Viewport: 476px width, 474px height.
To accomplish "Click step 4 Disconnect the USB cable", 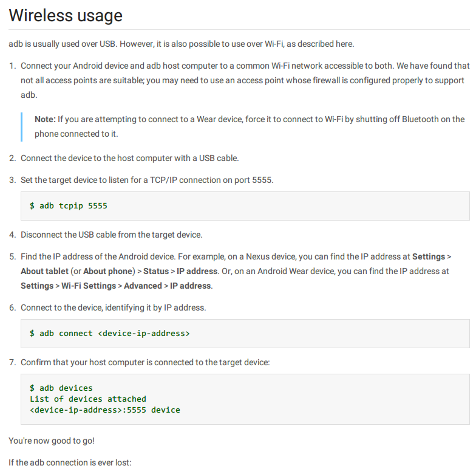I will click(x=112, y=235).
